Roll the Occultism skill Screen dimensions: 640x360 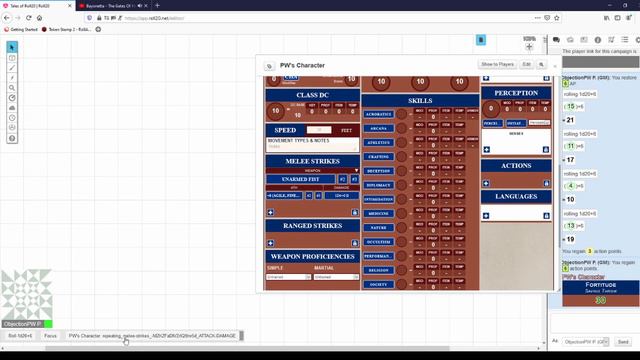click(379, 242)
